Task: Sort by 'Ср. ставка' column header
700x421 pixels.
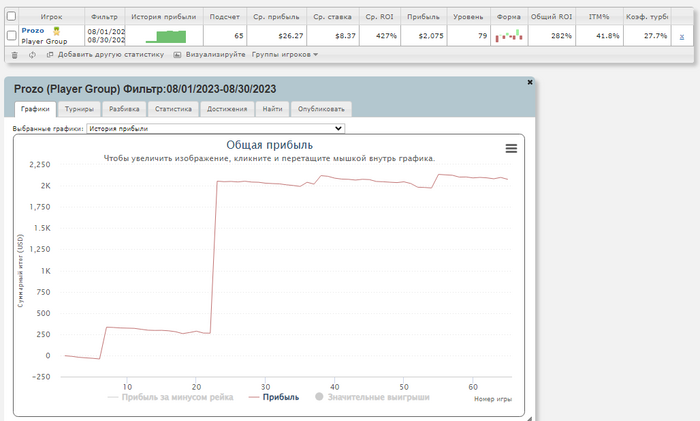Action: pyautogui.click(x=333, y=17)
